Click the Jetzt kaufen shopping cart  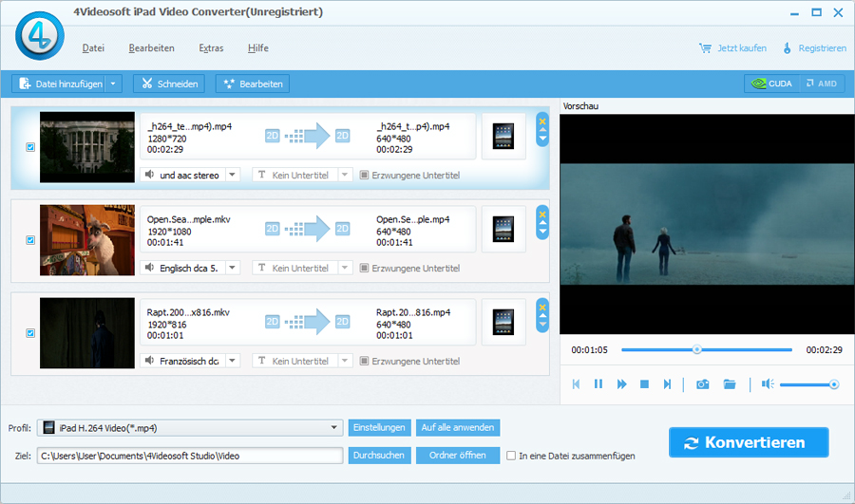click(732, 48)
